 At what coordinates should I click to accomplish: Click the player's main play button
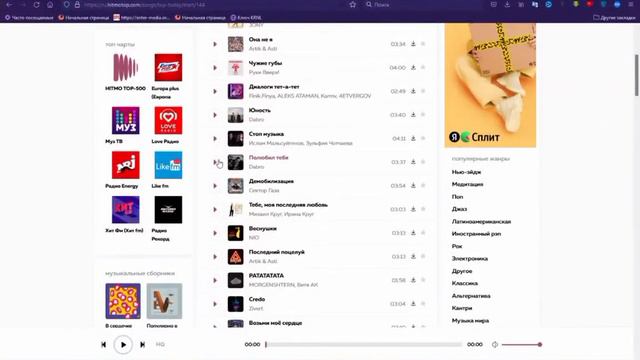tap(123, 345)
